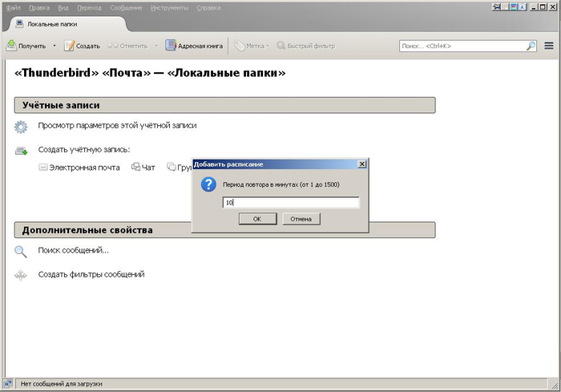561x392 pixels.
Task: Open the Переход menu
Action: click(x=89, y=7)
